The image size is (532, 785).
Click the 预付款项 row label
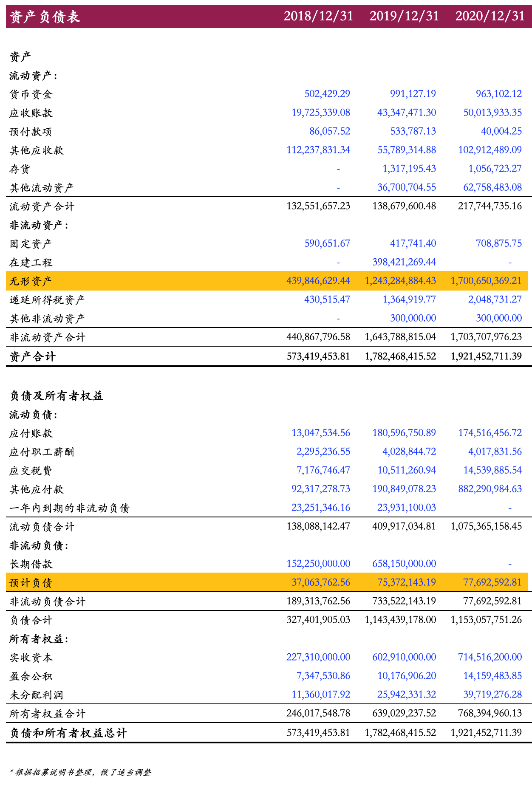point(31,132)
